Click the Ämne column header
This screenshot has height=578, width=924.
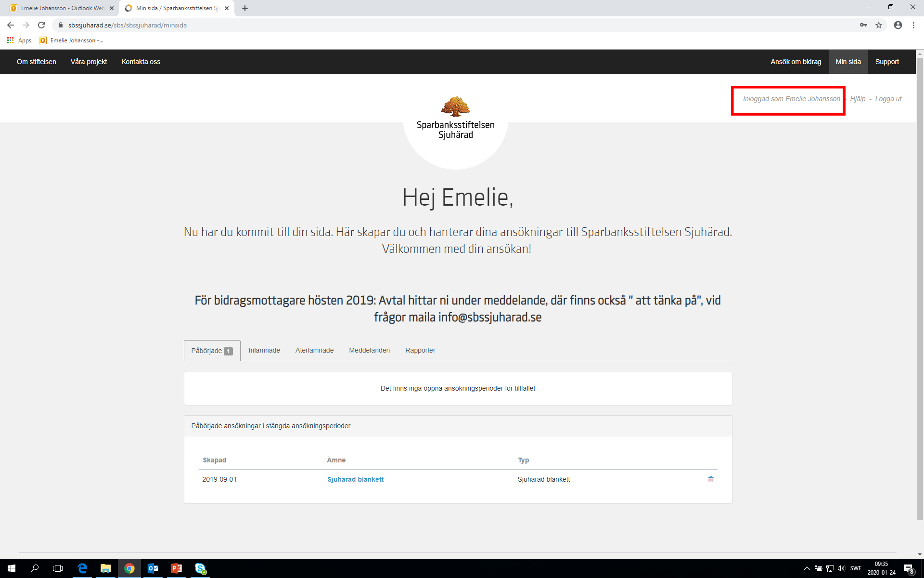pos(336,460)
